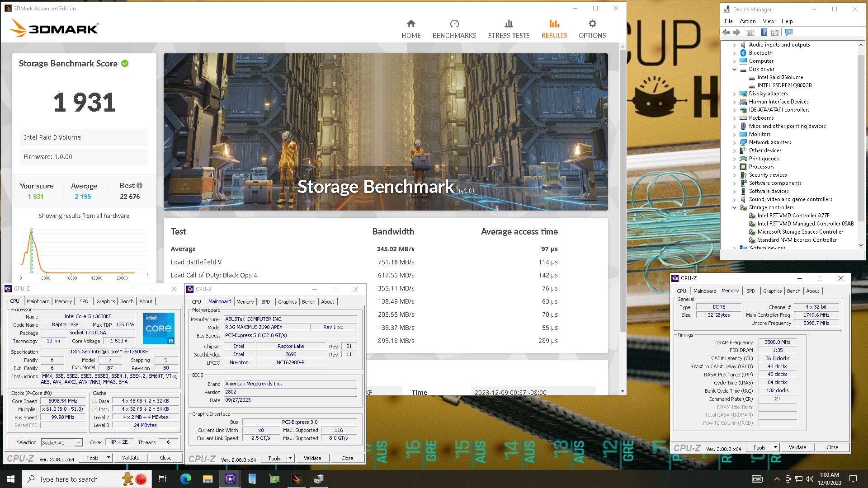This screenshot has width=868, height=488.
Task: Open Tools dropdown arrow in Memory tab window
Action: 775,447
